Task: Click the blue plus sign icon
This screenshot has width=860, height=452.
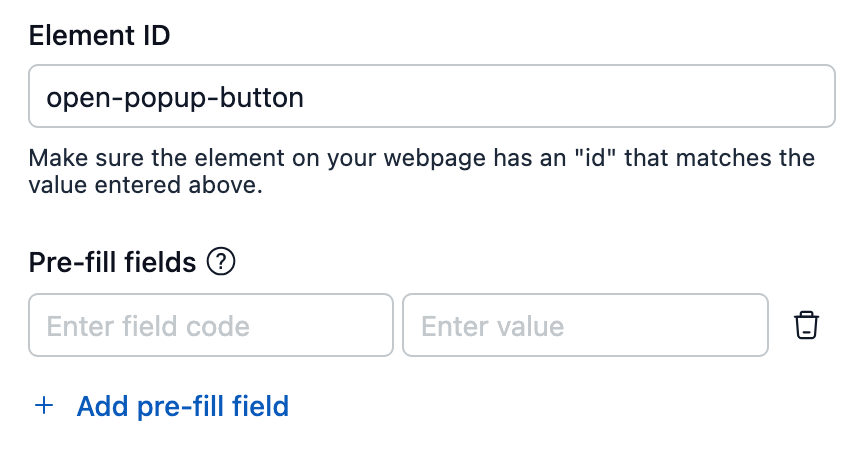Action: 44,406
